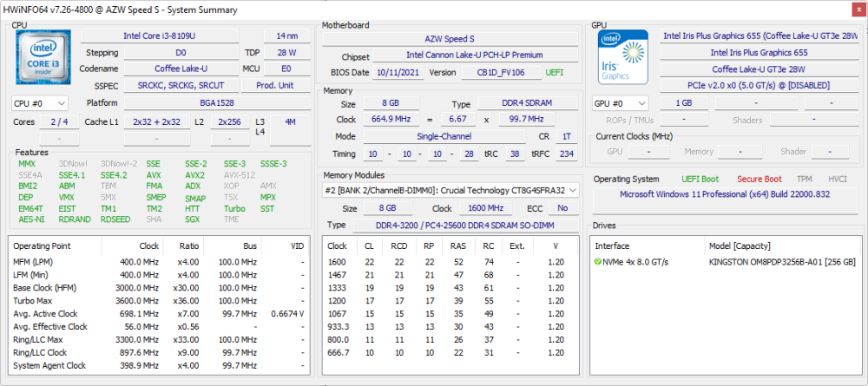Click the HVCI status label
Image resolution: width=868 pixels, height=386 pixels.
tap(837, 179)
